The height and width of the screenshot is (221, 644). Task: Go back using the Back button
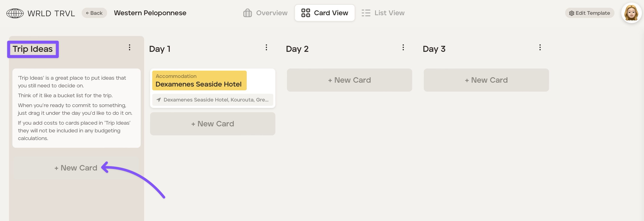94,13
